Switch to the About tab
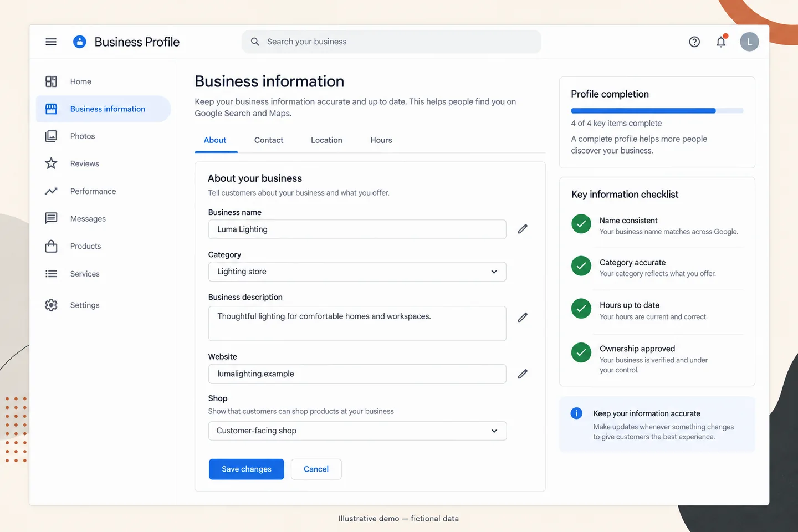 coord(215,140)
